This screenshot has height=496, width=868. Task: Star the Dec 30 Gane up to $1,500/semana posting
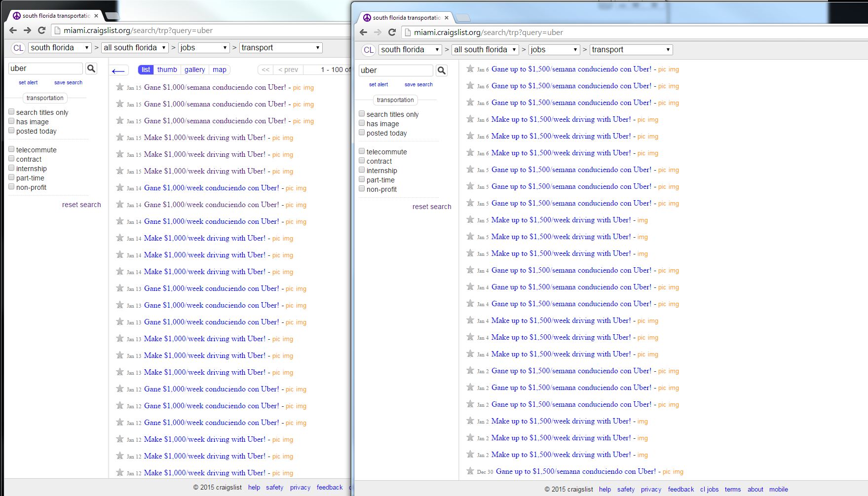[x=470, y=471]
